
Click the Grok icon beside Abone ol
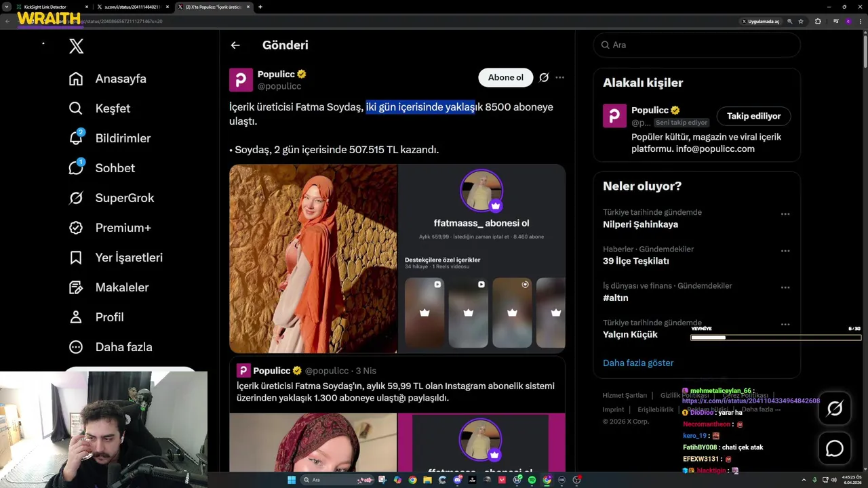pyautogui.click(x=544, y=77)
